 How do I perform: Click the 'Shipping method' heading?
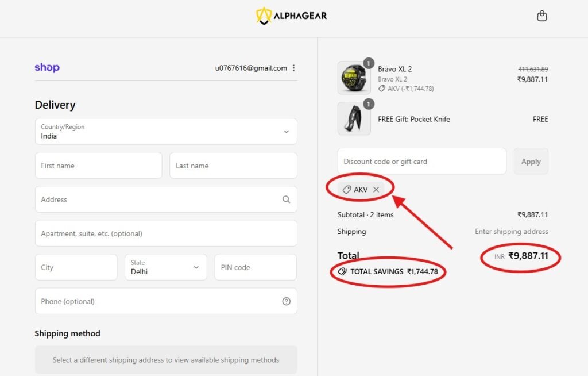pos(68,333)
